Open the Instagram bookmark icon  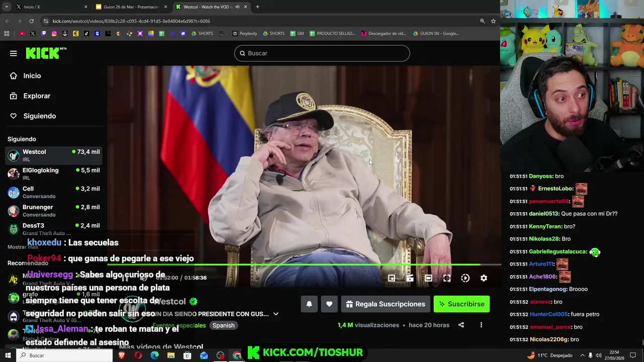click(x=54, y=34)
